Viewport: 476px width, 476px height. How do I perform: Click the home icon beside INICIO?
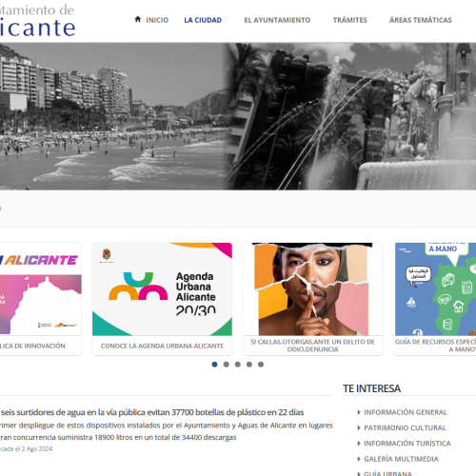(x=138, y=19)
